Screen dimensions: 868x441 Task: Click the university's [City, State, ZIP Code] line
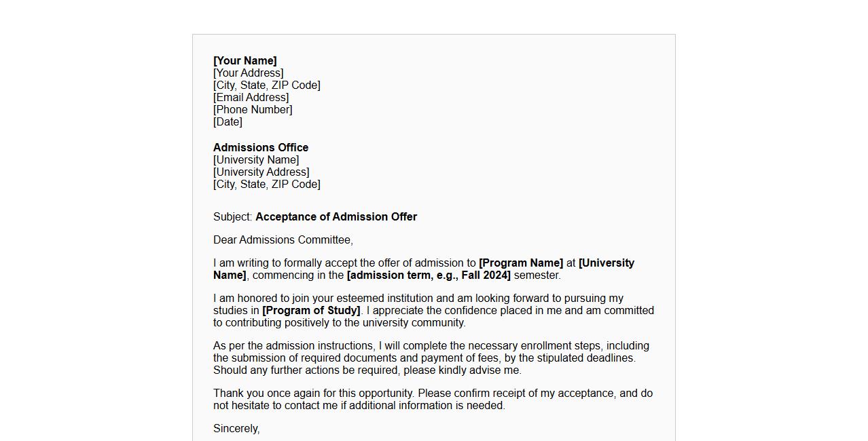(x=266, y=185)
